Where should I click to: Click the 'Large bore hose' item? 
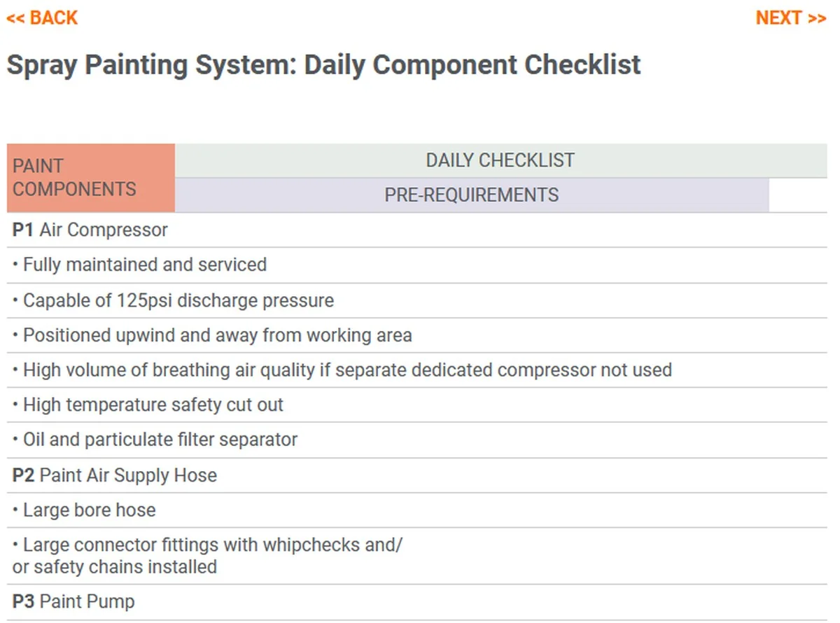(89, 510)
